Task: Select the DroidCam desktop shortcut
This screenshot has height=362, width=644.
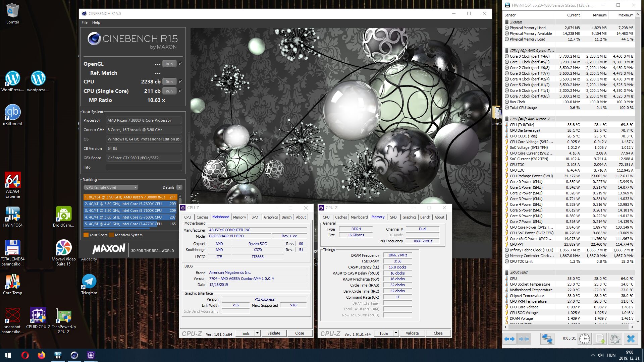Action: click(63, 217)
